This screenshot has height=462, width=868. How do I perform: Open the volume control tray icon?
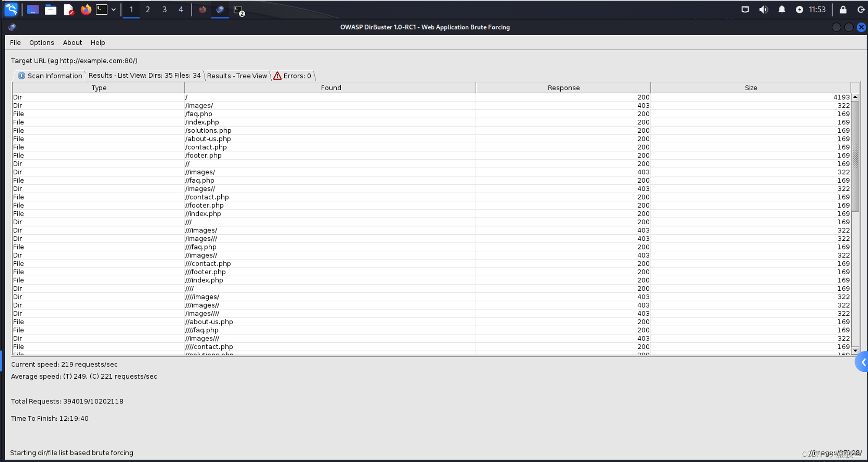point(763,10)
